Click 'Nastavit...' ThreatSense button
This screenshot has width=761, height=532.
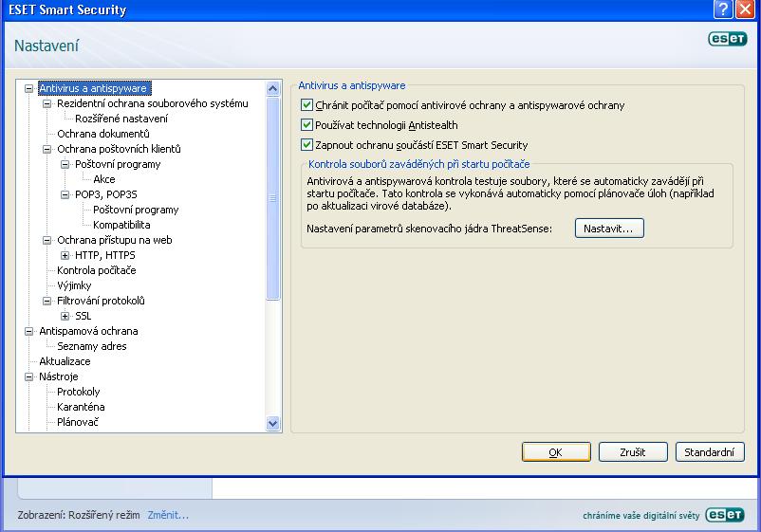[609, 229]
